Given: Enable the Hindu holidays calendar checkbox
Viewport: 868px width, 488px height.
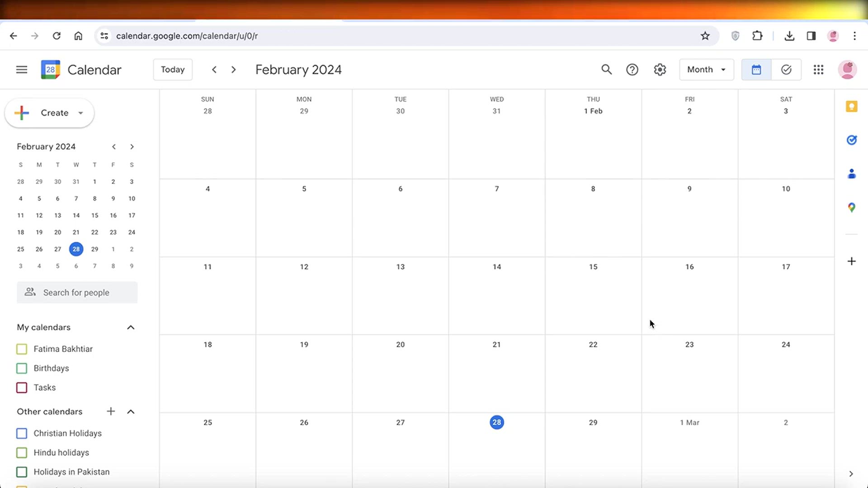Looking at the screenshot, I should click(22, 453).
